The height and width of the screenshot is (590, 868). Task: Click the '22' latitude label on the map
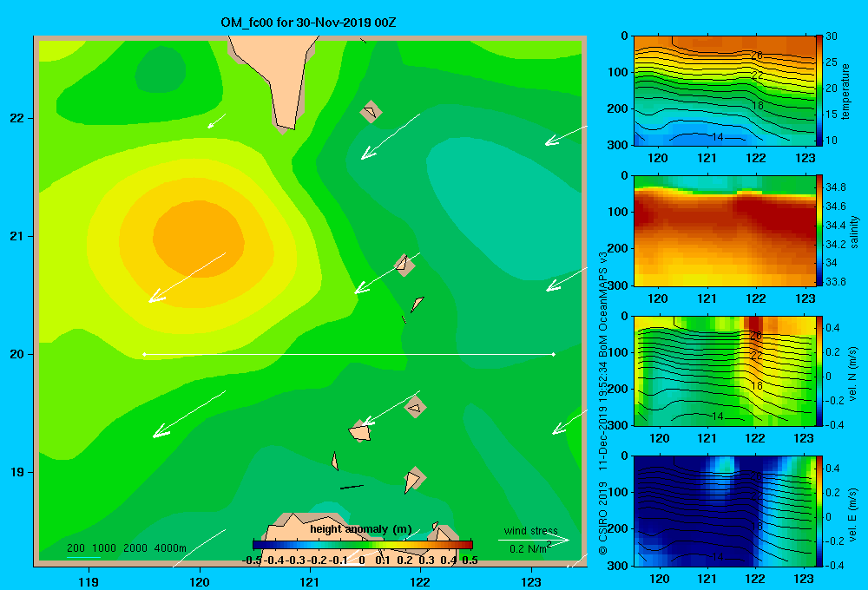pos(17,118)
